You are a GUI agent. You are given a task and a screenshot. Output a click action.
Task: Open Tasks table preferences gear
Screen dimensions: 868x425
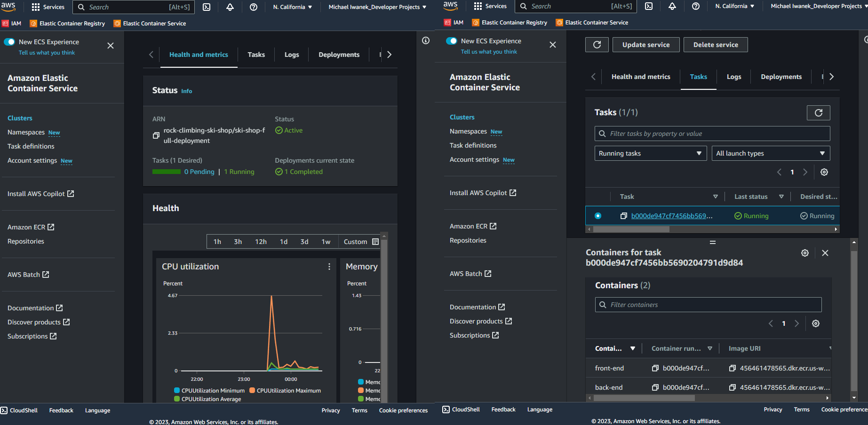pyautogui.click(x=824, y=172)
